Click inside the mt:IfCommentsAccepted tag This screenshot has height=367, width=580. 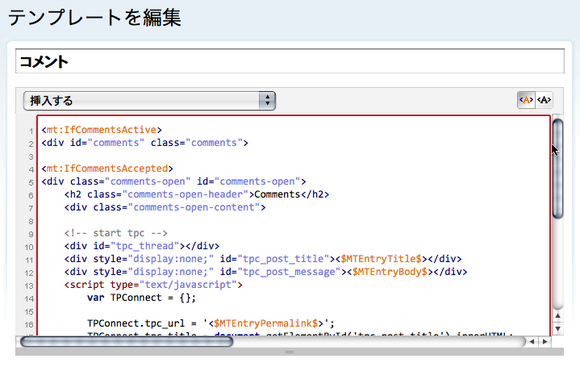coord(107,169)
